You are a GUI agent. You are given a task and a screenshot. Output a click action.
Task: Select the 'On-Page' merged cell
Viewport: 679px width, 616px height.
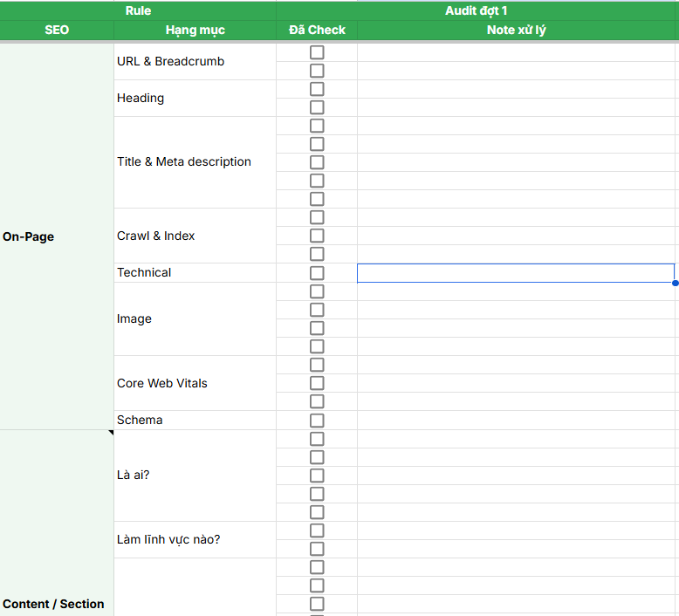tap(57, 236)
